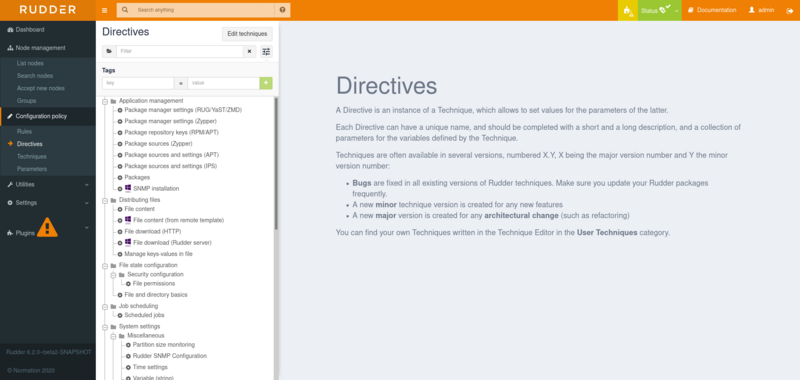Viewport: 800px width, 380px height.
Task: Click the folder icon beside Filter
Action: (x=109, y=52)
